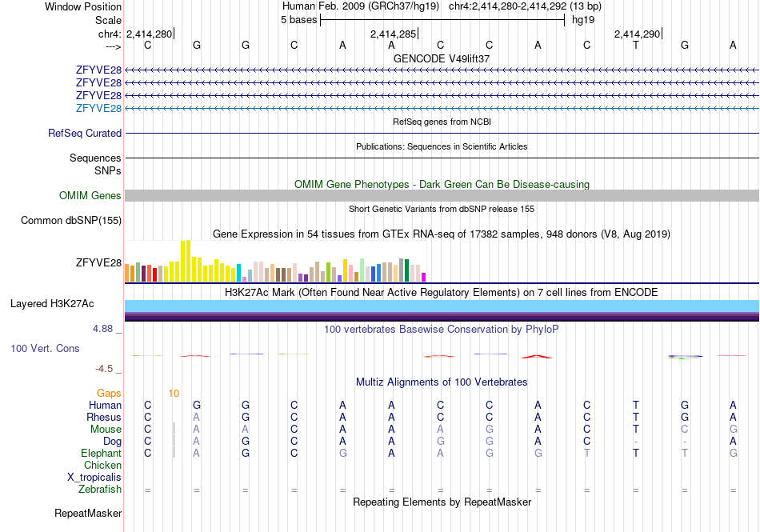Image resolution: width=760 pixels, height=532 pixels.
Task: Select the Zebrafish species label
Action: [x=100, y=490]
